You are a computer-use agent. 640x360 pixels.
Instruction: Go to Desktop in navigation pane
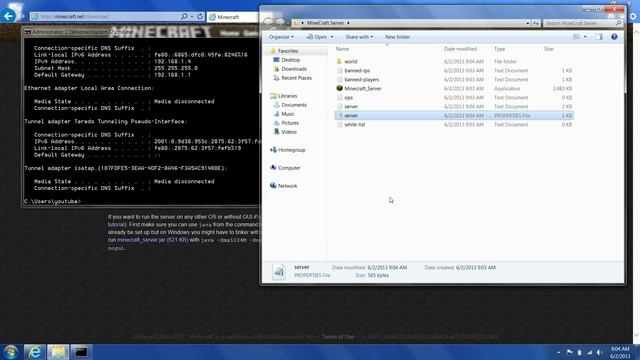pos(290,60)
